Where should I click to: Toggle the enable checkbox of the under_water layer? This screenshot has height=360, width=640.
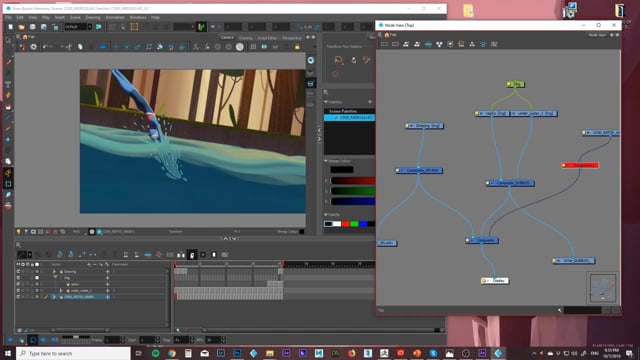18,291
